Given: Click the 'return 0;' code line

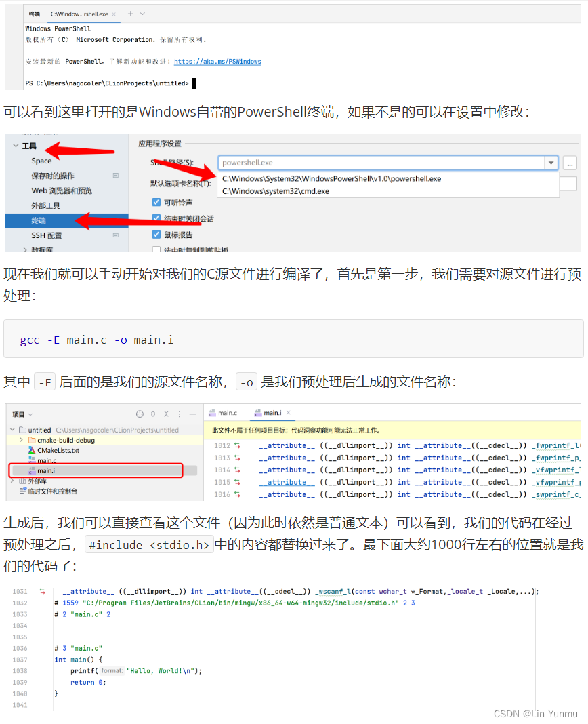Looking at the screenshot, I should pos(88,683).
